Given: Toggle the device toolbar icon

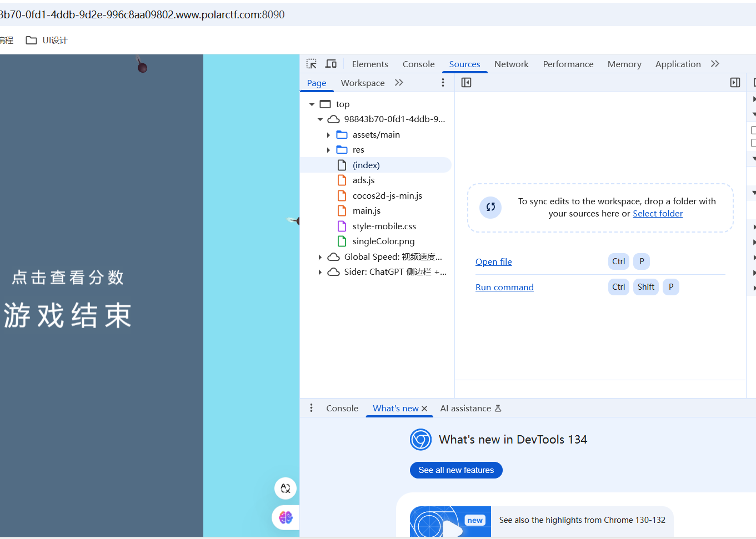Looking at the screenshot, I should tap(331, 64).
